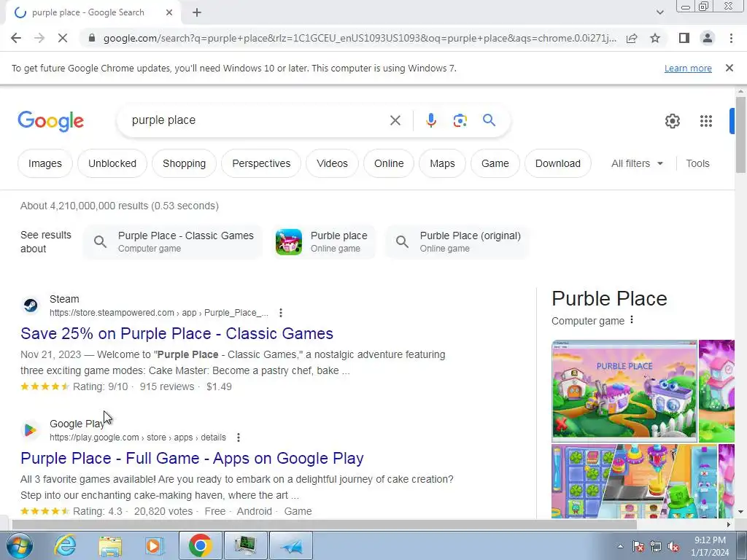Open Save 25% on Purple Place result
The width and height of the screenshot is (747, 560).
point(177,333)
